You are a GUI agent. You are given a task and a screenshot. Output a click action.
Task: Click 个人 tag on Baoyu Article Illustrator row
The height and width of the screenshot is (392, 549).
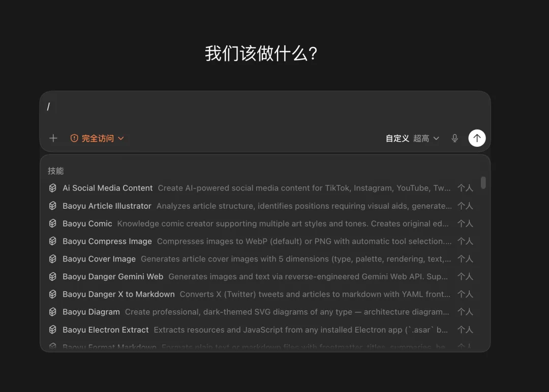(465, 206)
